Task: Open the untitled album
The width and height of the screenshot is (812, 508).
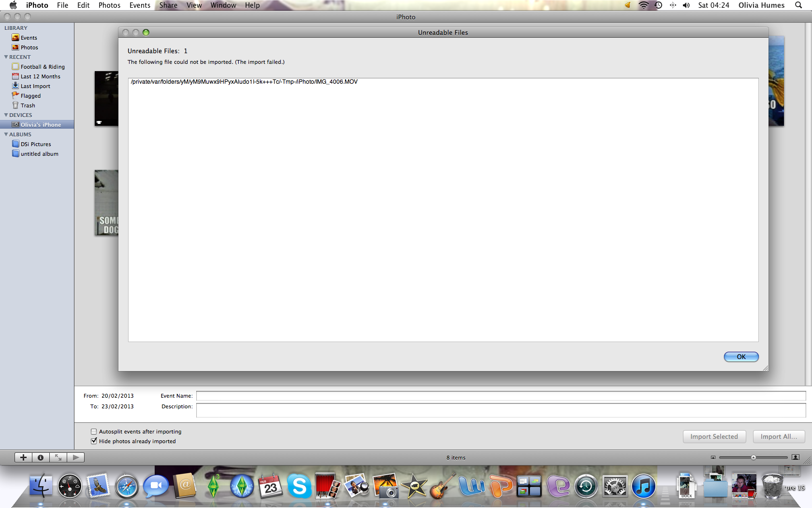Action: point(39,154)
